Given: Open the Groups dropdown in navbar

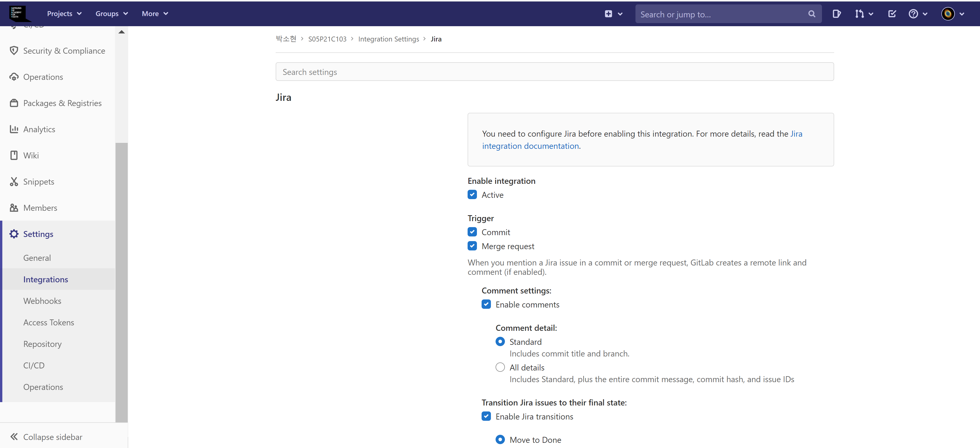Looking at the screenshot, I should (x=111, y=14).
